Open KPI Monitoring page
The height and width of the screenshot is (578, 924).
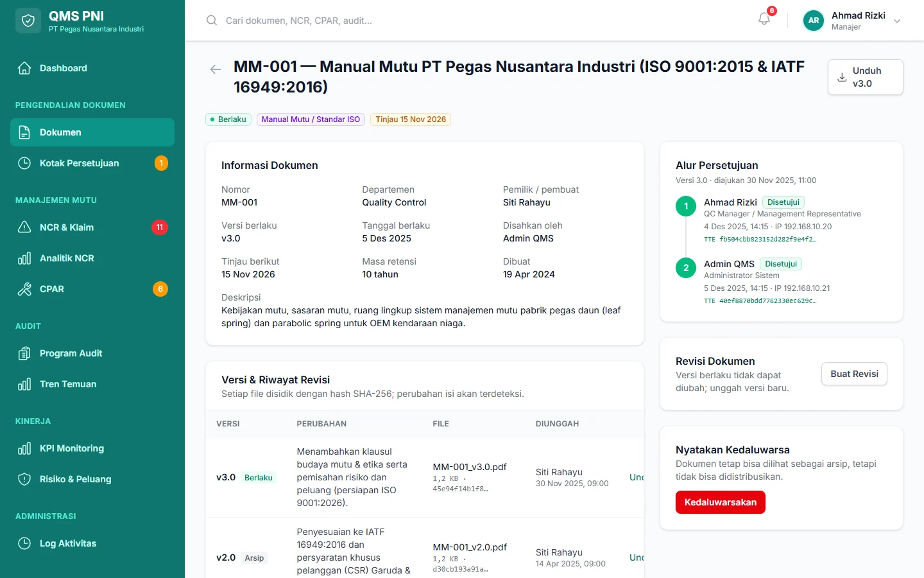92,448
